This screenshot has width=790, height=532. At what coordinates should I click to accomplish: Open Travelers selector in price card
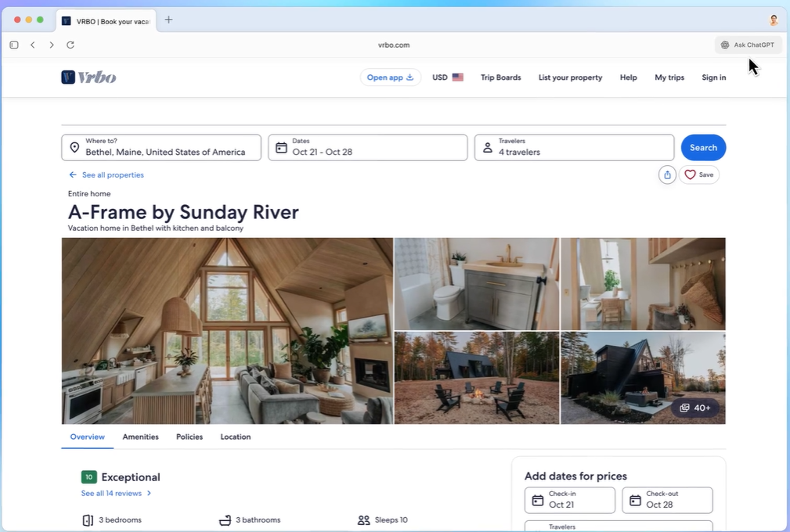pyautogui.click(x=619, y=526)
